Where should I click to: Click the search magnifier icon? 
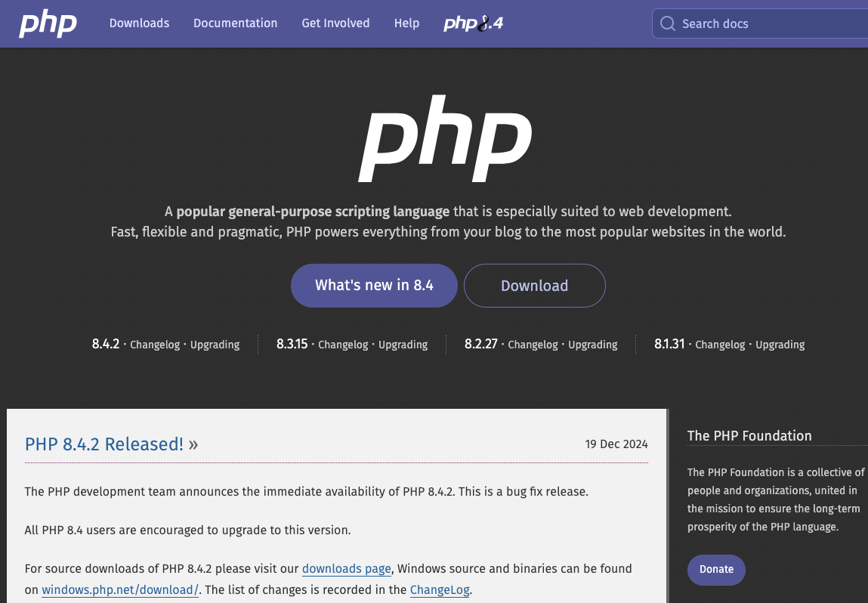668,23
